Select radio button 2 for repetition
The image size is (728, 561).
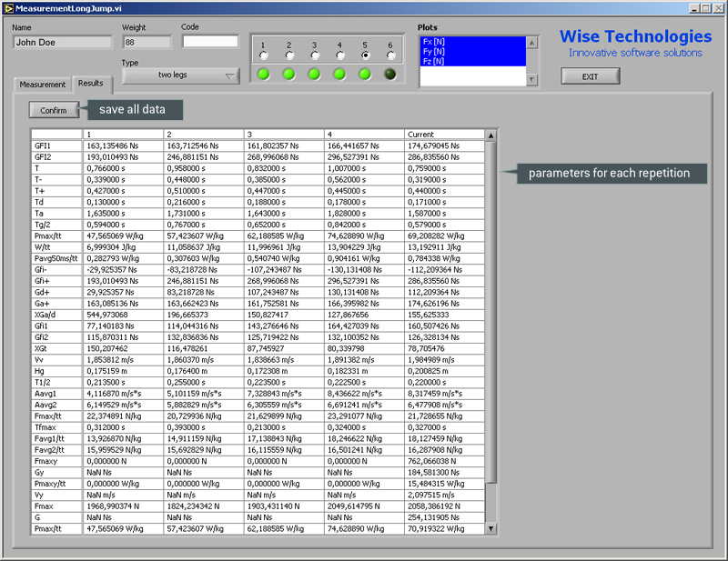point(289,55)
